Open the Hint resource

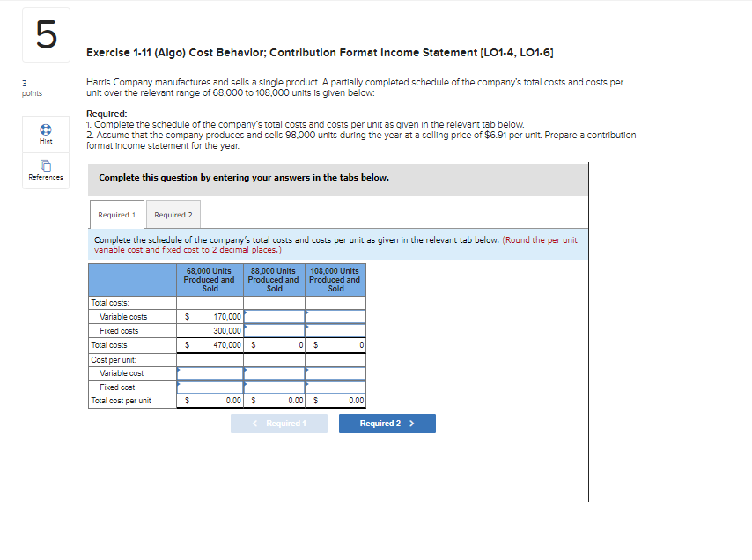coord(45,134)
